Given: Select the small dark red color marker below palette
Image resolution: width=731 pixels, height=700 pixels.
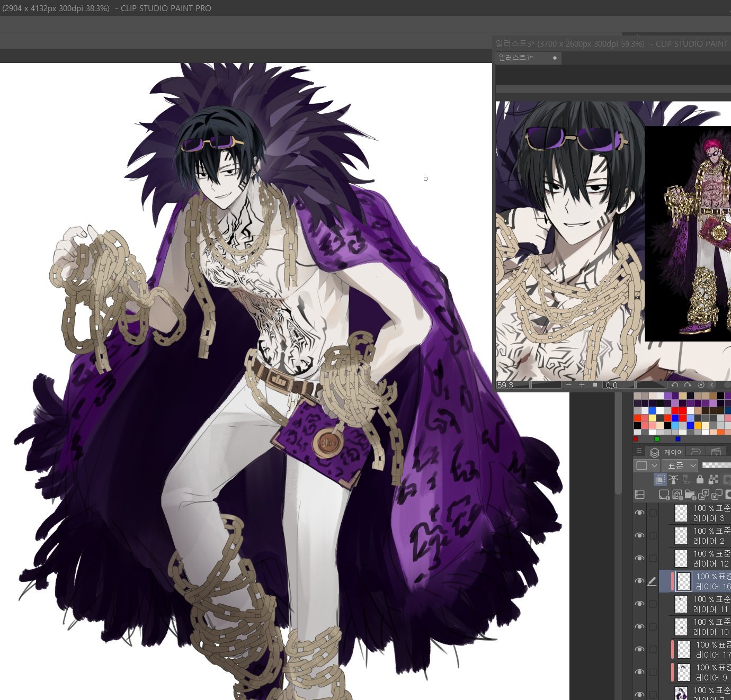Looking at the screenshot, I should 636,439.
